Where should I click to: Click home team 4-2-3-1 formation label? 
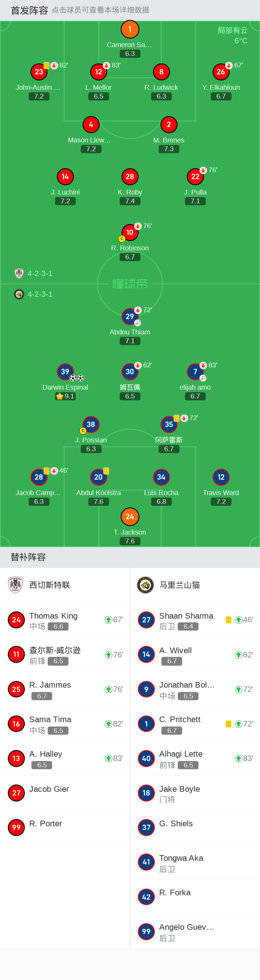click(x=40, y=274)
